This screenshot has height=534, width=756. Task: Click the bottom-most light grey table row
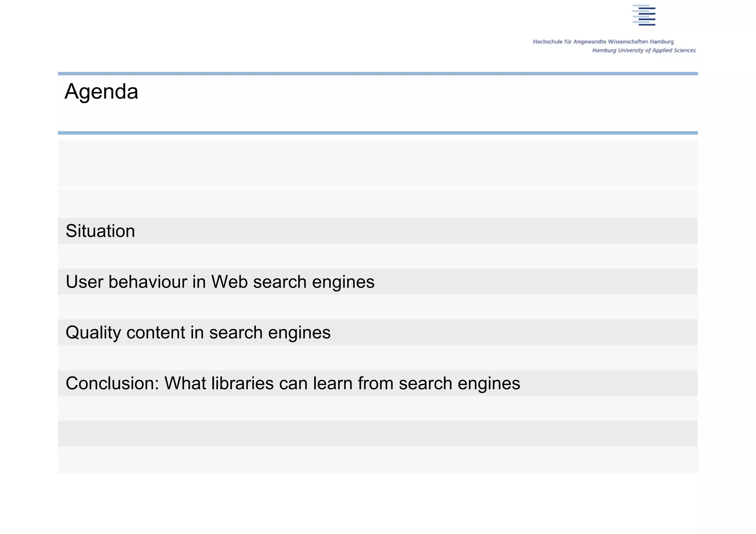[378, 460]
